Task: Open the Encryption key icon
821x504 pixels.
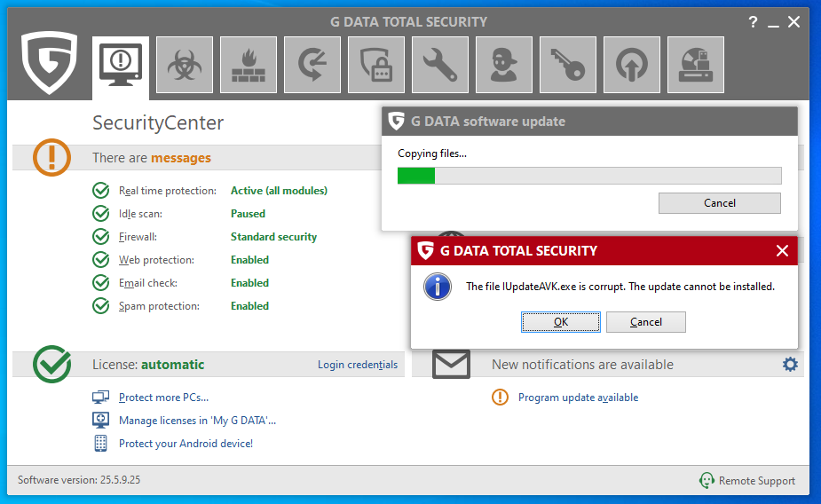Action: pos(567,65)
